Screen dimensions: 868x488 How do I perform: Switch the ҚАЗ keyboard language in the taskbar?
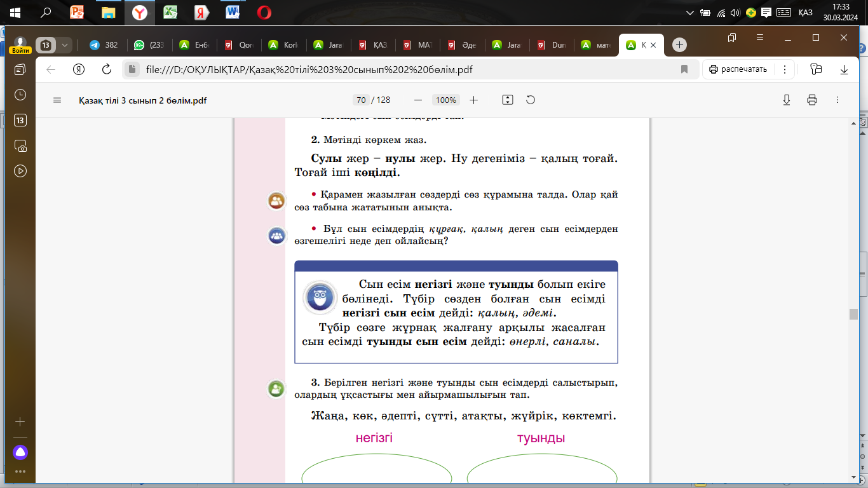tap(805, 13)
